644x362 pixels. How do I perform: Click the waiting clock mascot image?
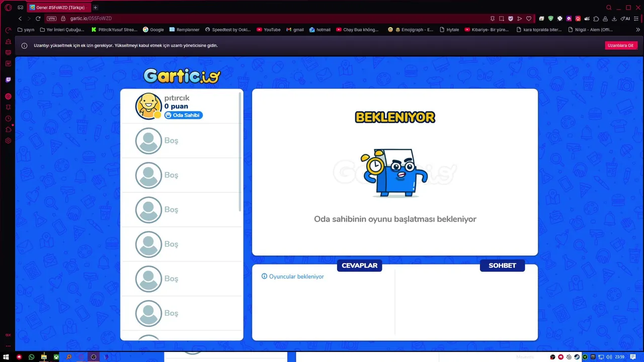[x=394, y=173]
